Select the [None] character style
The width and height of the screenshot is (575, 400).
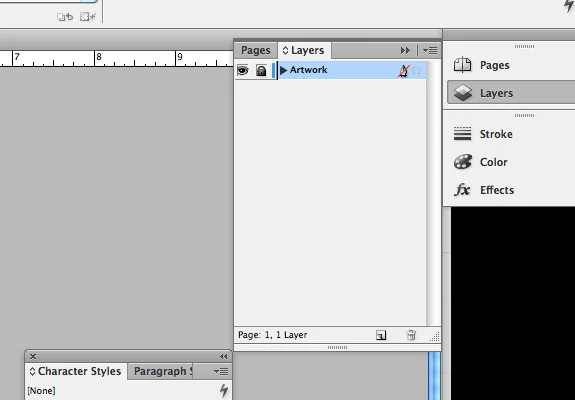click(x=41, y=391)
